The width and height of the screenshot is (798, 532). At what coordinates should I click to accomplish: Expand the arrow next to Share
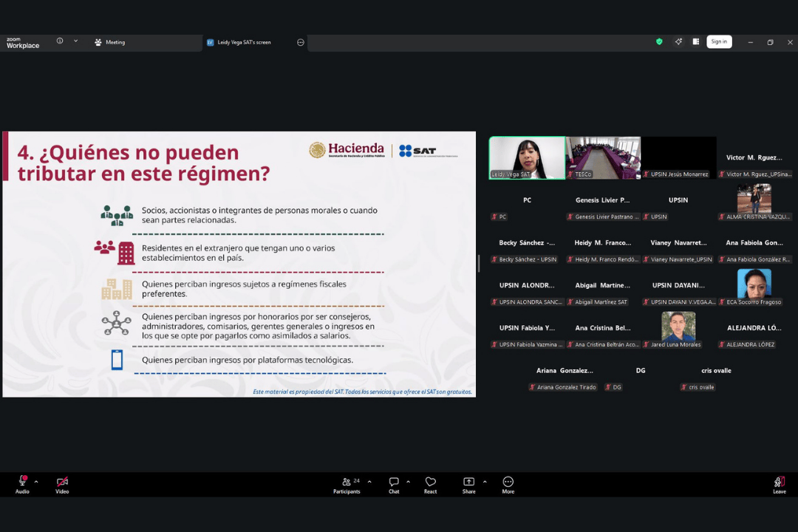(485, 482)
